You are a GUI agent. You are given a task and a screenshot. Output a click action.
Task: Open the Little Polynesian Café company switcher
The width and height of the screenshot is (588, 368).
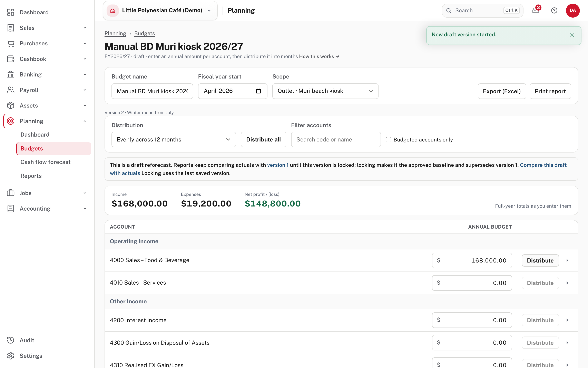click(160, 10)
